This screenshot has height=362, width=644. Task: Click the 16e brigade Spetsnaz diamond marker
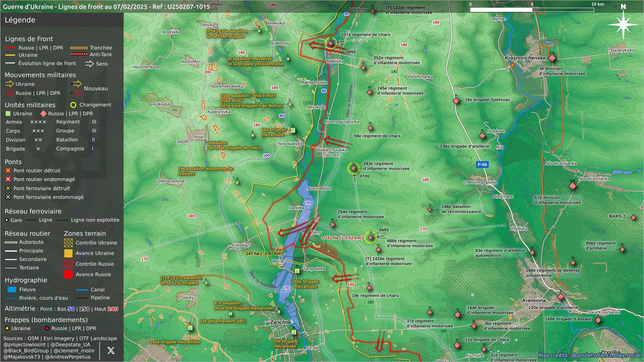[456, 101]
